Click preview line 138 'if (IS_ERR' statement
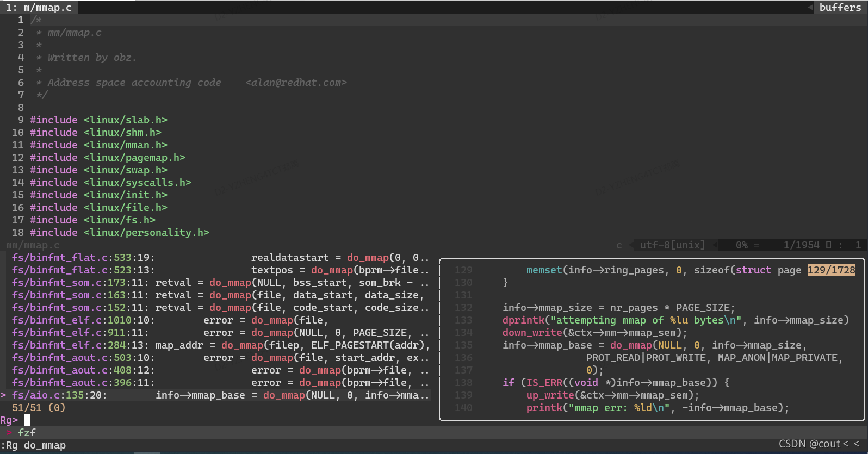Screen dimensions: 868x454 tap(616, 383)
